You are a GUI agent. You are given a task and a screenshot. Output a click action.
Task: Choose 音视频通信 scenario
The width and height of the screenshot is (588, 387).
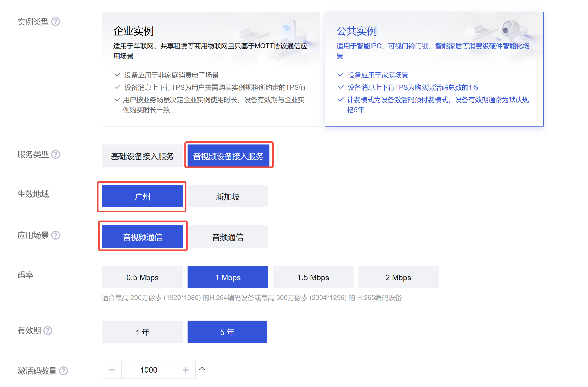(142, 236)
